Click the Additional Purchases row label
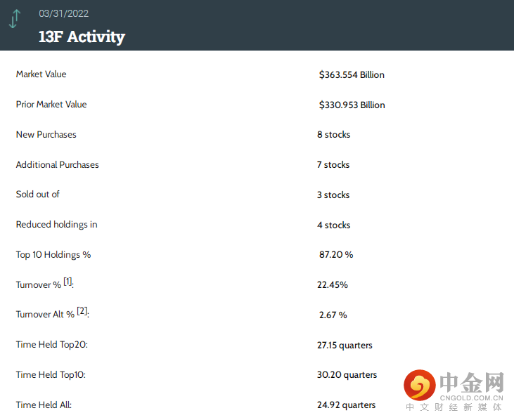This screenshot has width=514, height=420. (x=58, y=165)
